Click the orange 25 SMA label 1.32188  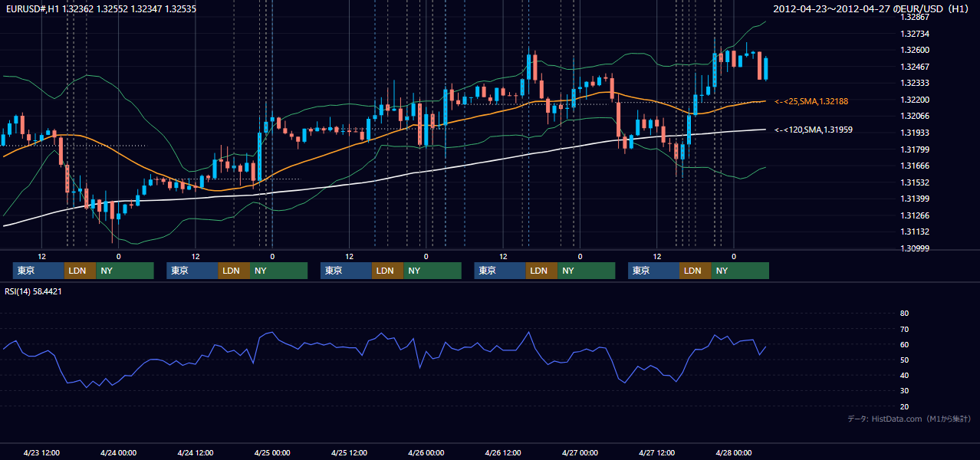tap(811, 101)
